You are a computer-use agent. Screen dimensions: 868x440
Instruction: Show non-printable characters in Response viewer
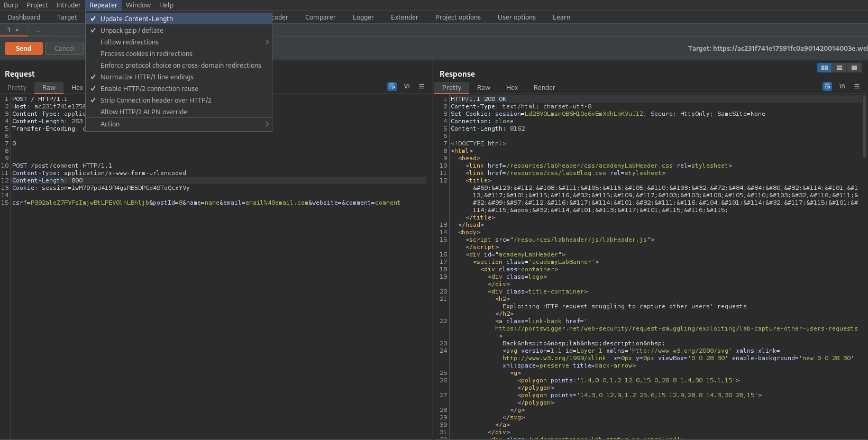coord(842,86)
